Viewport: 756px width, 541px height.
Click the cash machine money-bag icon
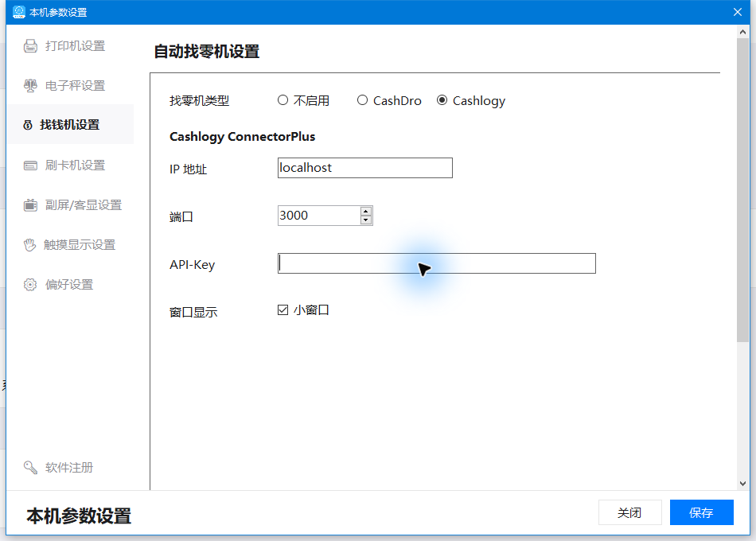pos(28,125)
